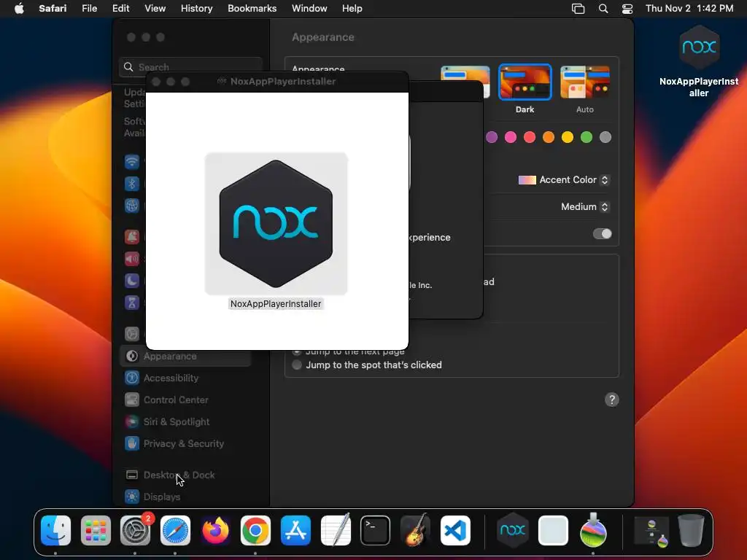Open Accessibility settings in sidebar
Viewport: 747px width, 560px height.
click(x=186, y=378)
